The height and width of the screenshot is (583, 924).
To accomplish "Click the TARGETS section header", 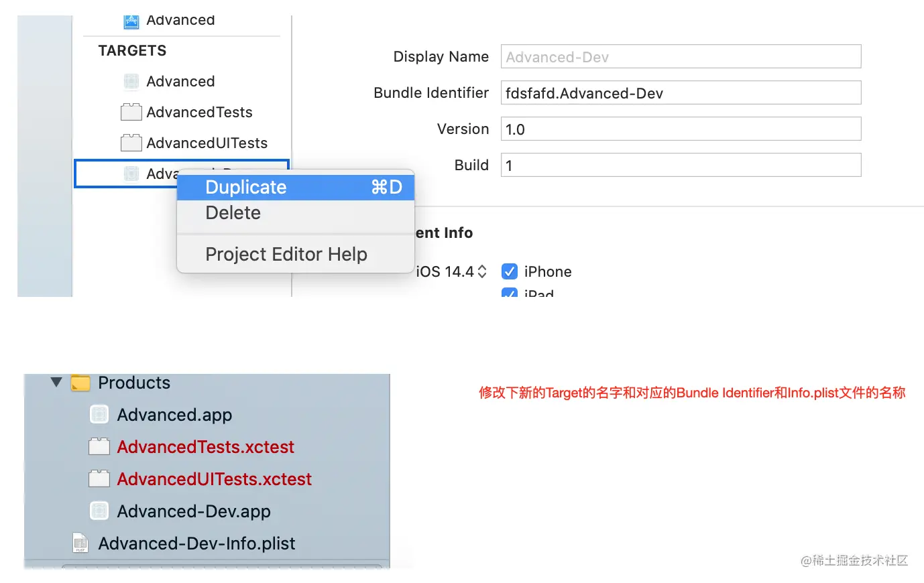I will coord(132,51).
